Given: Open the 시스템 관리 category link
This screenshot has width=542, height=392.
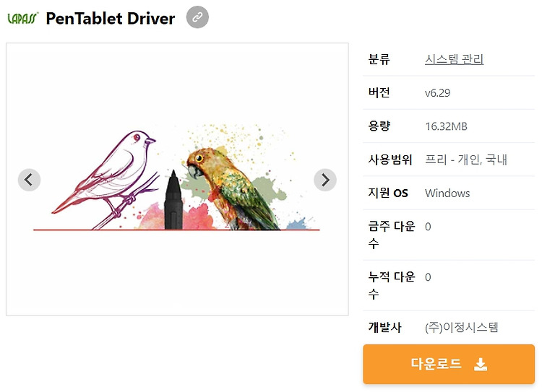Looking at the screenshot, I should point(454,59).
